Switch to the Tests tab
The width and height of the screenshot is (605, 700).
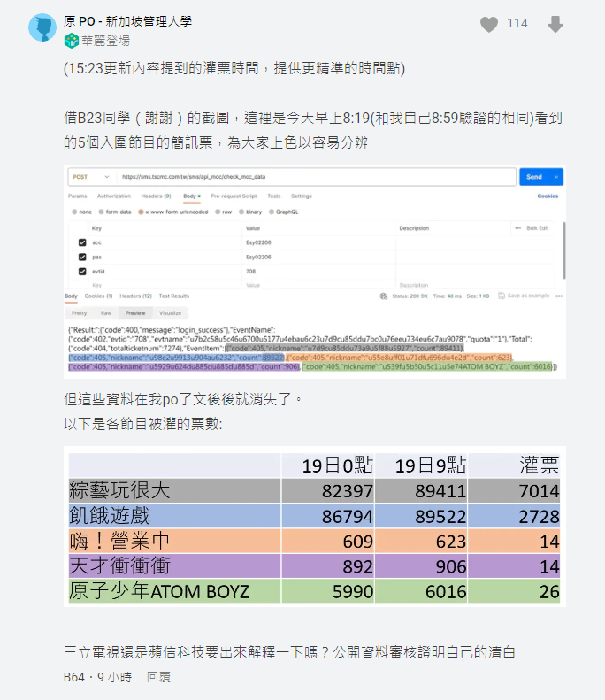[274, 196]
